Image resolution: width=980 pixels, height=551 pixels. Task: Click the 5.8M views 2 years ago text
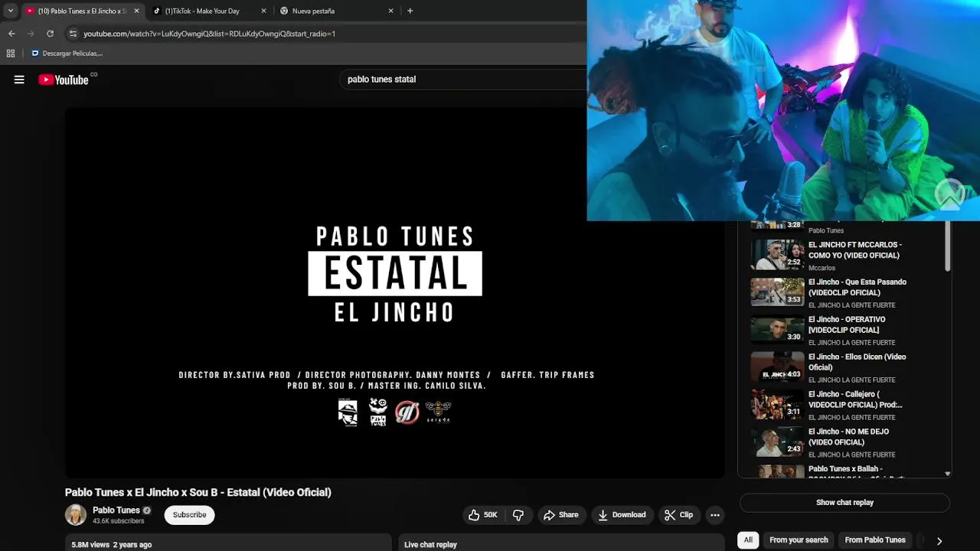coord(112,545)
